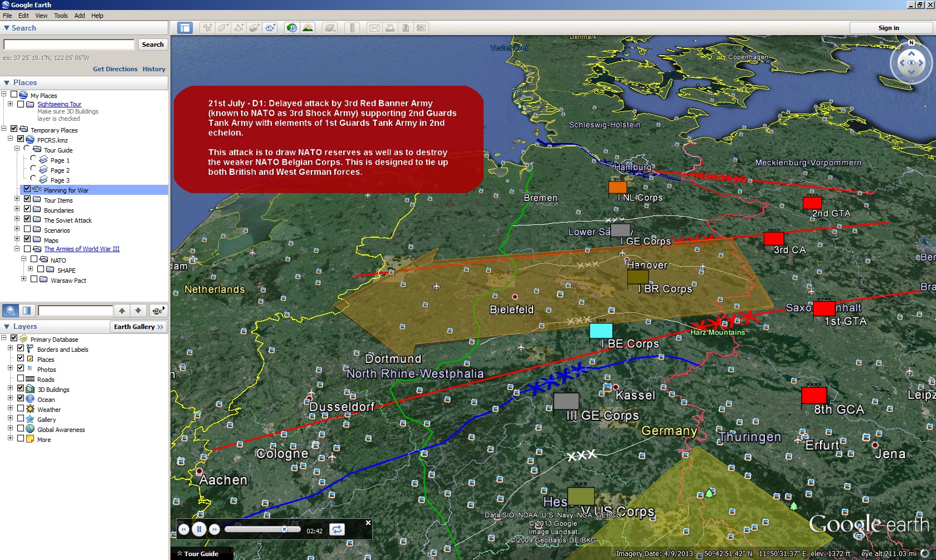Expand The Soviet Attack tree node
Screen dimensions: 936x560
click(x=17, y=219)
